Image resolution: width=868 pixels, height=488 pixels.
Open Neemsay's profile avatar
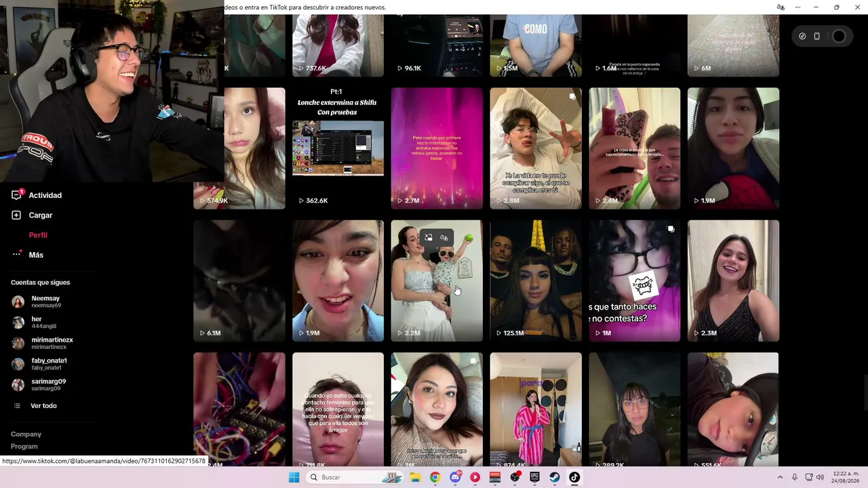coord(18,302)
